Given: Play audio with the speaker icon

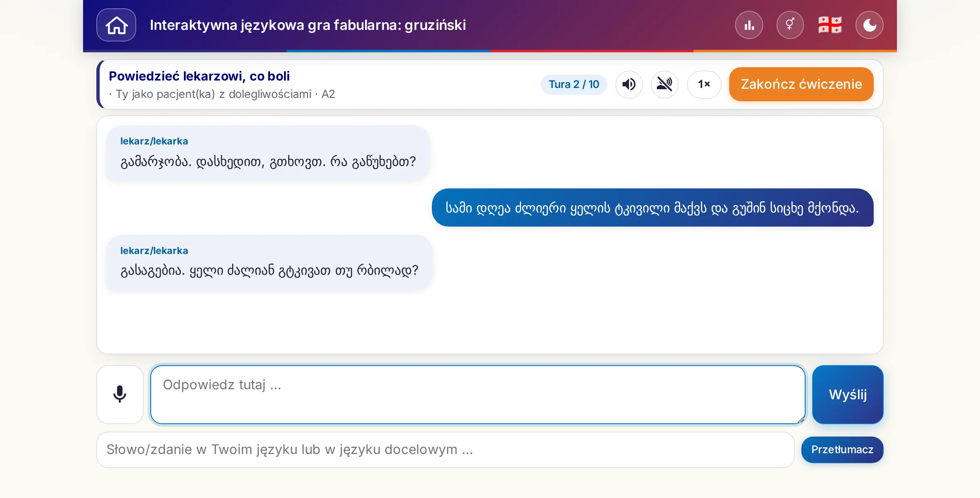Looking at the screenshot, I should tap(629, 84).
